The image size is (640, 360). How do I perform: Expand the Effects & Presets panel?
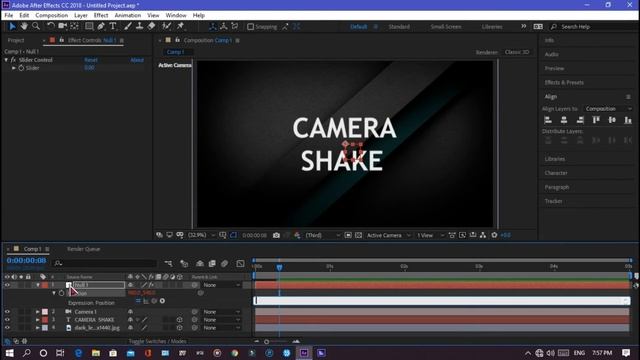click(564, 82)
